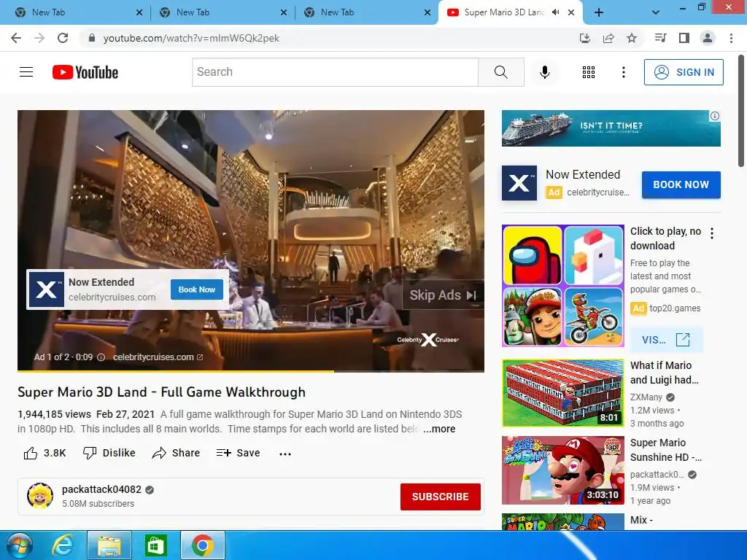Viewport: 747px width, 560px height.
Task: Open the YouTube hamburger guide menu
Action: pos(26,72)
